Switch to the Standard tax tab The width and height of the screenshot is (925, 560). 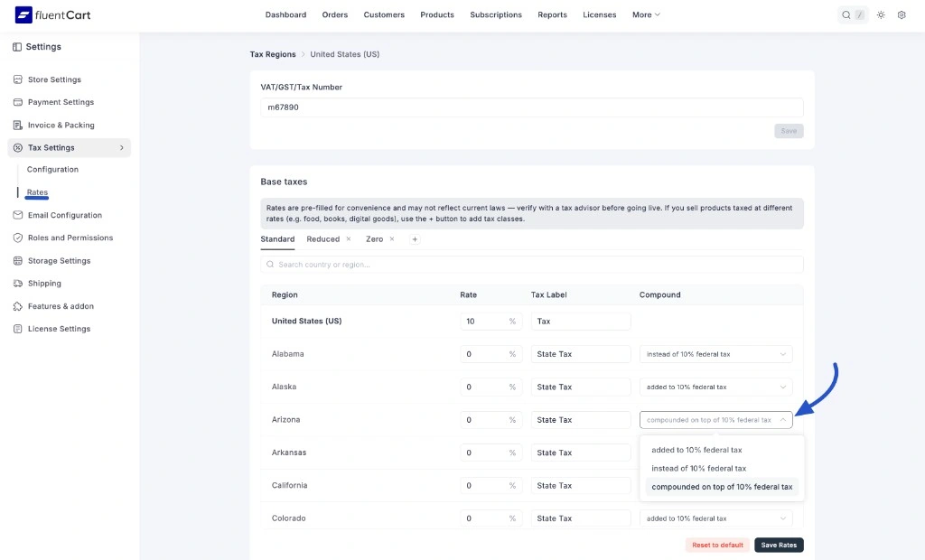click(277, 239)
